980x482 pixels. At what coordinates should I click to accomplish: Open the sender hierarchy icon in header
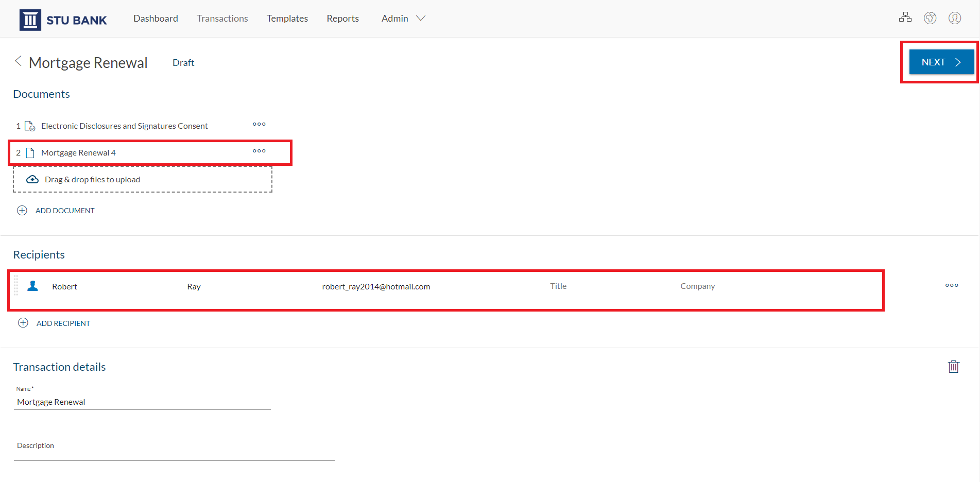[905, 18]
